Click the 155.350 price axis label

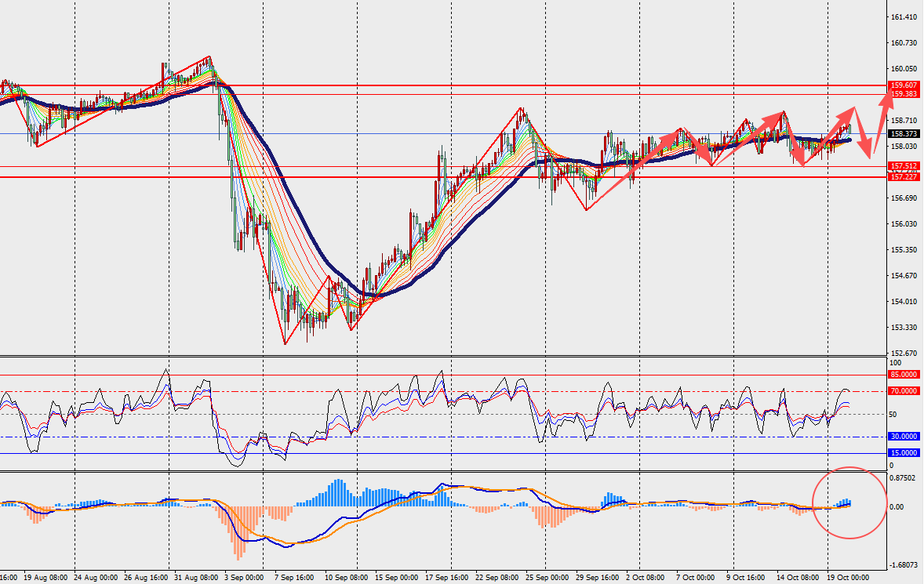click(904, 249)
